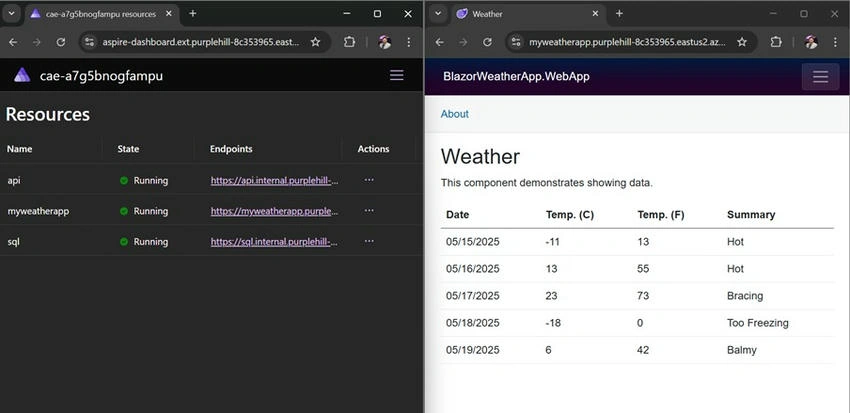Image resolution: width=850 pixels, height=413 pixels.
Task: Open the About link
Action: tap(454, 114)
